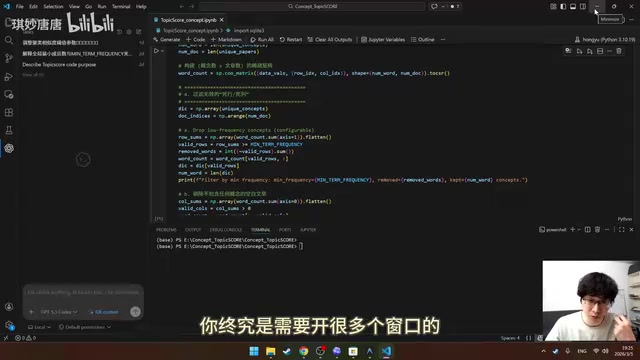Screen dimensions: 640x360
Task: Open notebook toolbar more actions ellipsis
Action: tap(443, 40)
